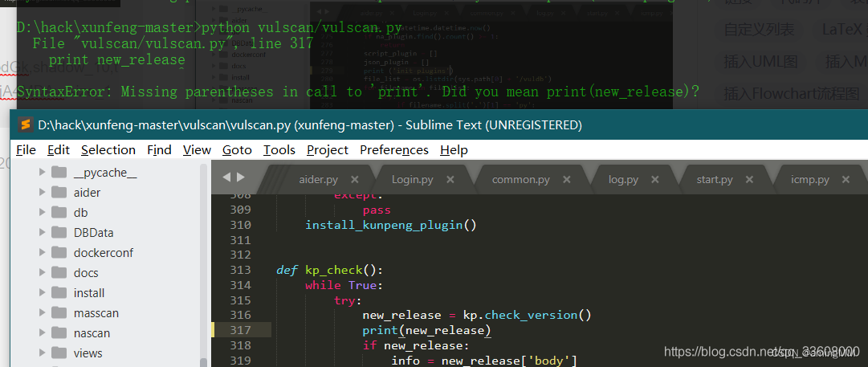This screenshot has width=868, height=367.
Task: Click the python vulscan/vulscan.py command line
Action: click(x=302, y=27)
